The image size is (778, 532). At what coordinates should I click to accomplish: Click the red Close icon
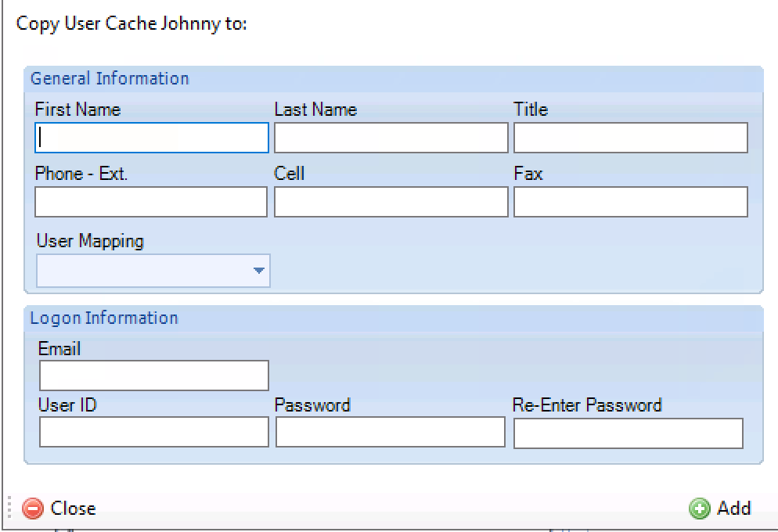pyautogui.click(x=33, y=509)
